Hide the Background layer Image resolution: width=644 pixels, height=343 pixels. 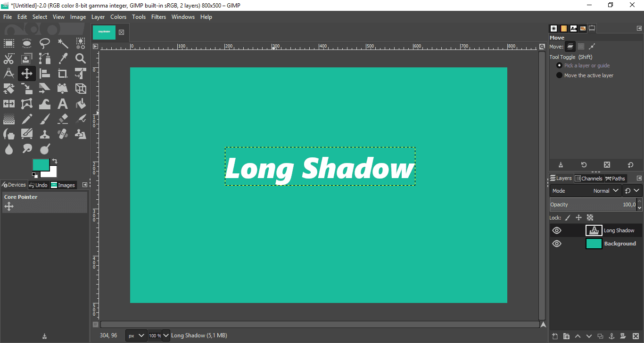tap(557, 244)
